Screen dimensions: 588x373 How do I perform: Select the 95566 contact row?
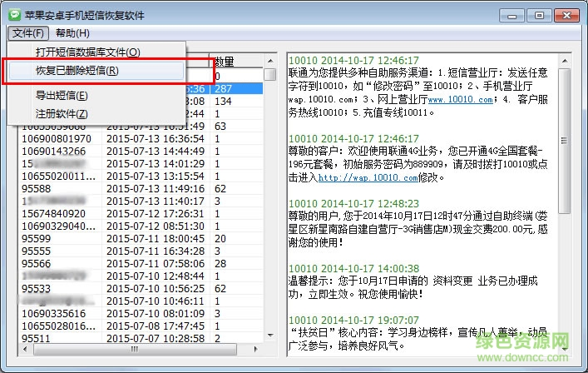coord(141,263)
